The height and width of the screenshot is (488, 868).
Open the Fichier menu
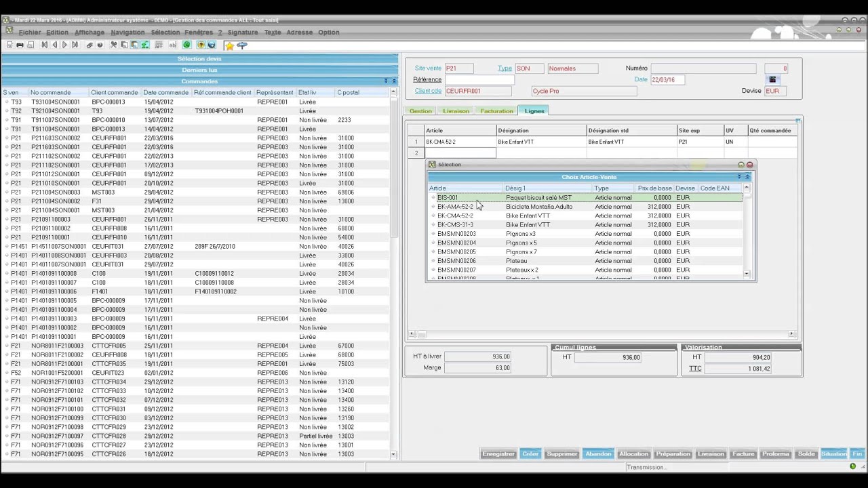pyautogui.click(x=30, y=32)
